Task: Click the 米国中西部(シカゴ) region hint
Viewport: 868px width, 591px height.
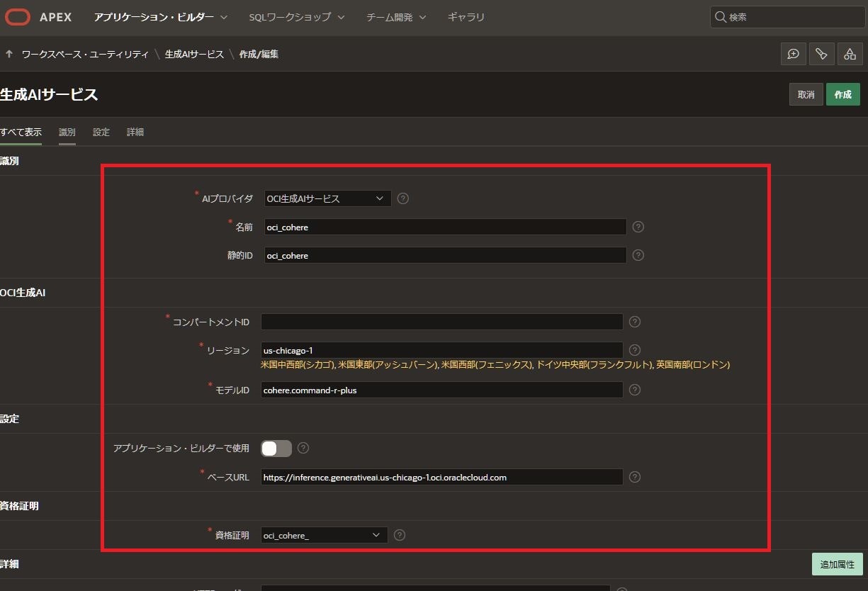Action: click(298, 365)
